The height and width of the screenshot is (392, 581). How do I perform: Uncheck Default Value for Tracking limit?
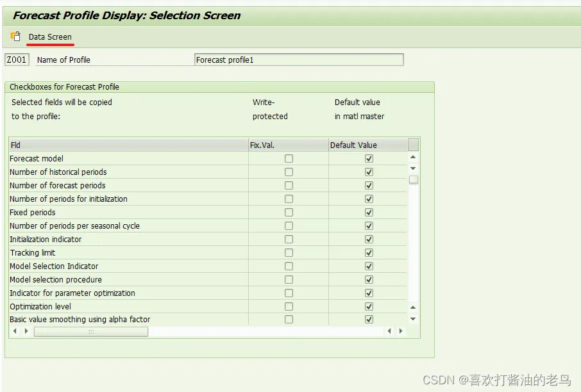[369, 252]
